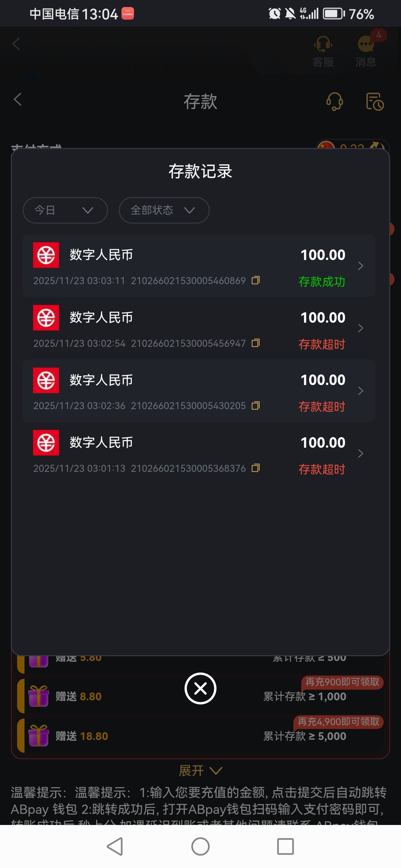Open the 全部状态 status filter dropdown
The width and height of the screenshot is (401, 868).
pos(164,210)
